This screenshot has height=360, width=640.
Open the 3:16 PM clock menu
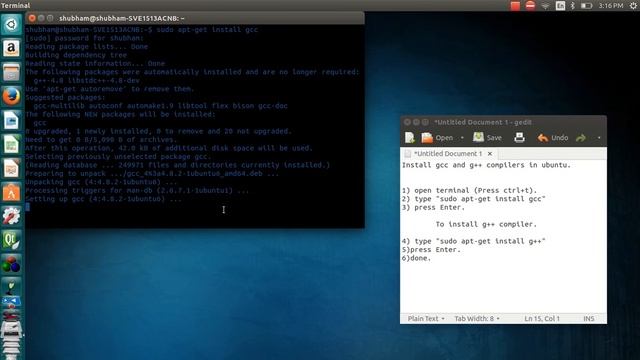click(x=611, y=5)
